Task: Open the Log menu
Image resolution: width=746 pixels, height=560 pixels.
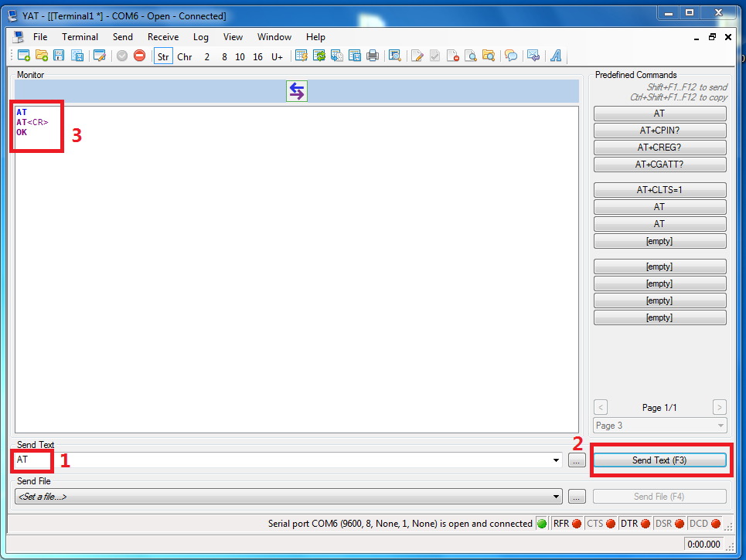Action: (201, 36)
